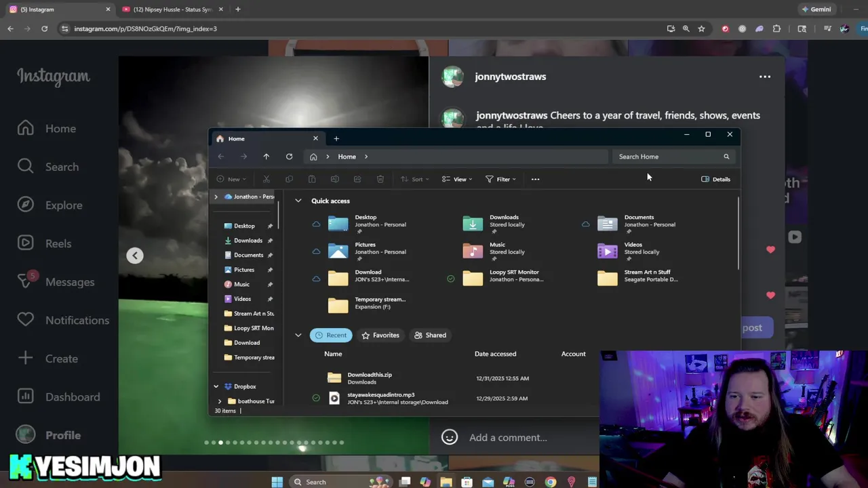Screen dimensions: 868x488
Task: Bookmark this page with the star icon
Action: tap(701, 28)
